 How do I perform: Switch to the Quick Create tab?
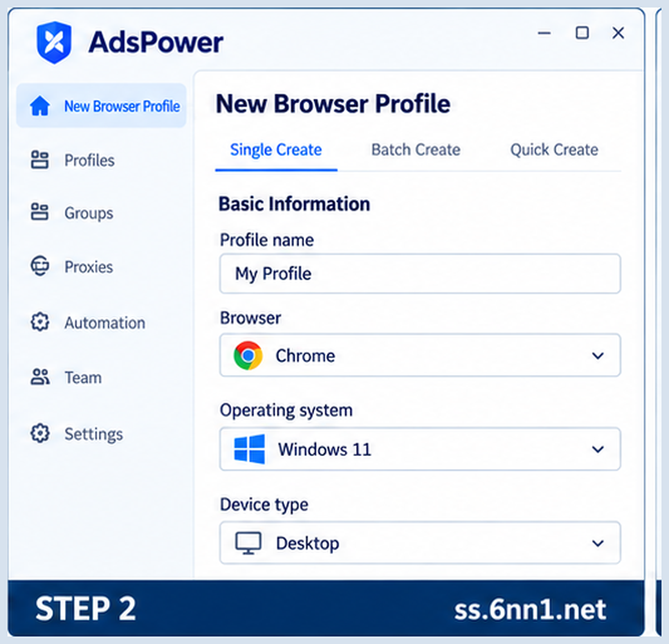[554, 150]
